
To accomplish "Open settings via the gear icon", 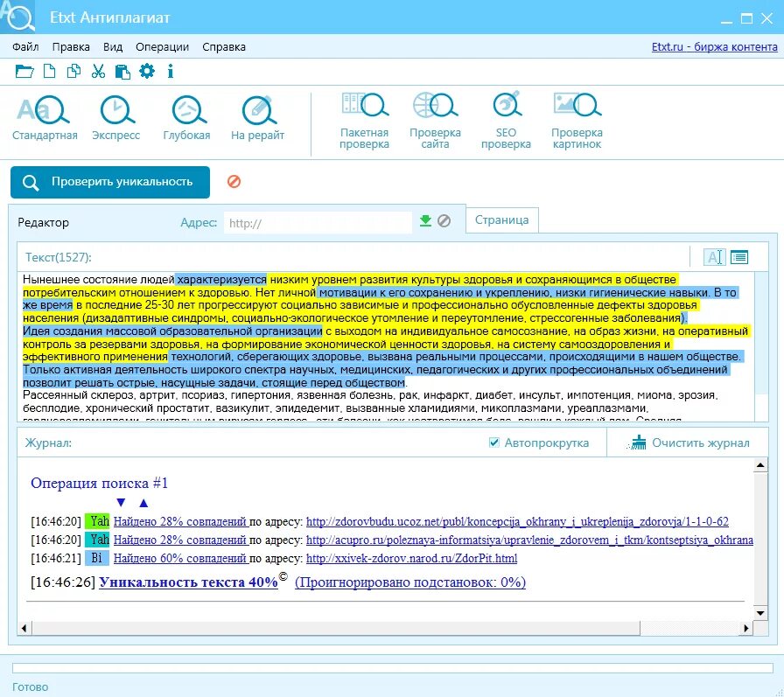I will coord(147,71).
